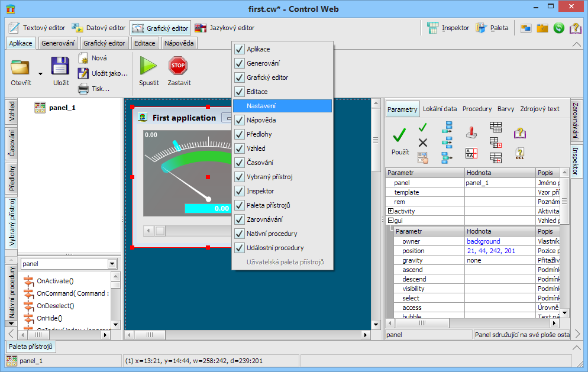Disable the Paleta přístrojů checkbox

tap(240, 205)
